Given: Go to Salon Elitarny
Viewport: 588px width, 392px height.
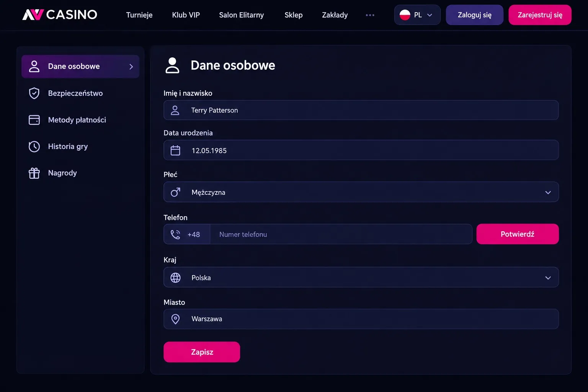Looking at the screenshot, I should (x=242, y=15).
